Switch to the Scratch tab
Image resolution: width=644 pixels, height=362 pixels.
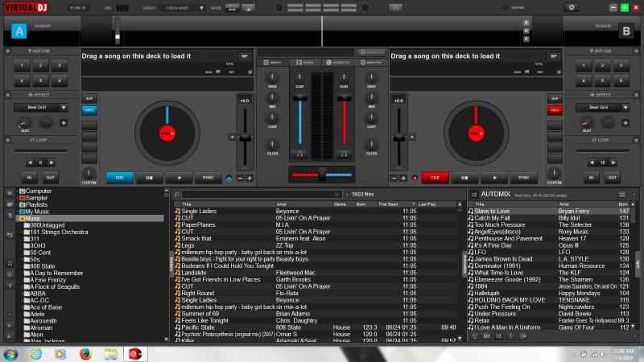pyautogui.click(x=338, y=63)
